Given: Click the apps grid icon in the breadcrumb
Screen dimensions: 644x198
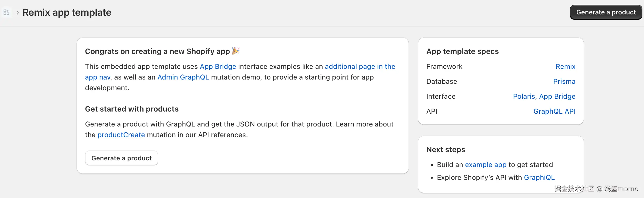Looking at the screenshot, I should point(6,12).
